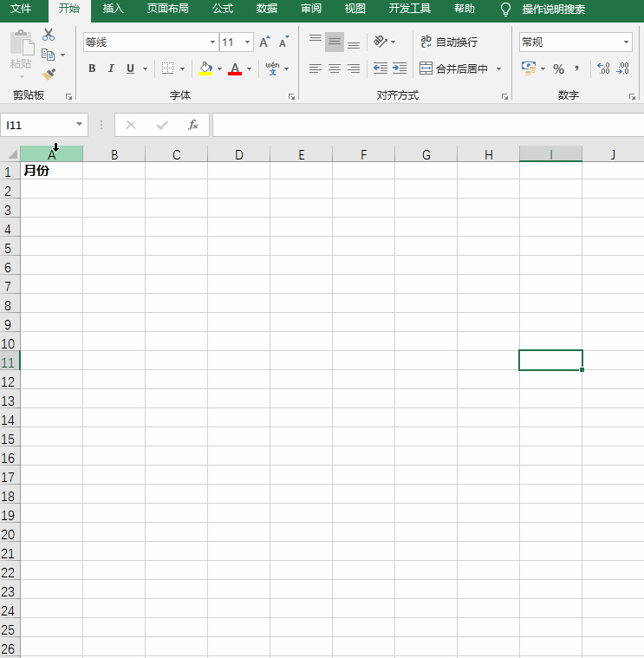Select the Format Painter brush icon
Image resolution: width=644 pixels, height=658 pixels.
[49, 75]
